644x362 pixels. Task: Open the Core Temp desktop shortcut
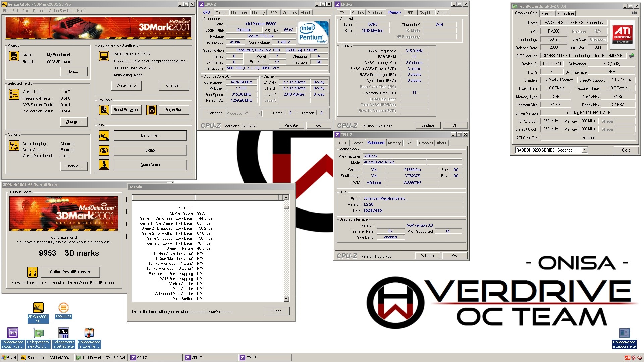point(89,338)
